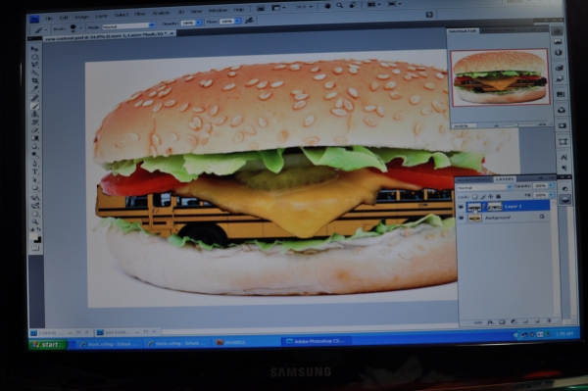Hide Layer 1 via eye icon
This screenshot has width=588, height=391.
tap(461, 207)
